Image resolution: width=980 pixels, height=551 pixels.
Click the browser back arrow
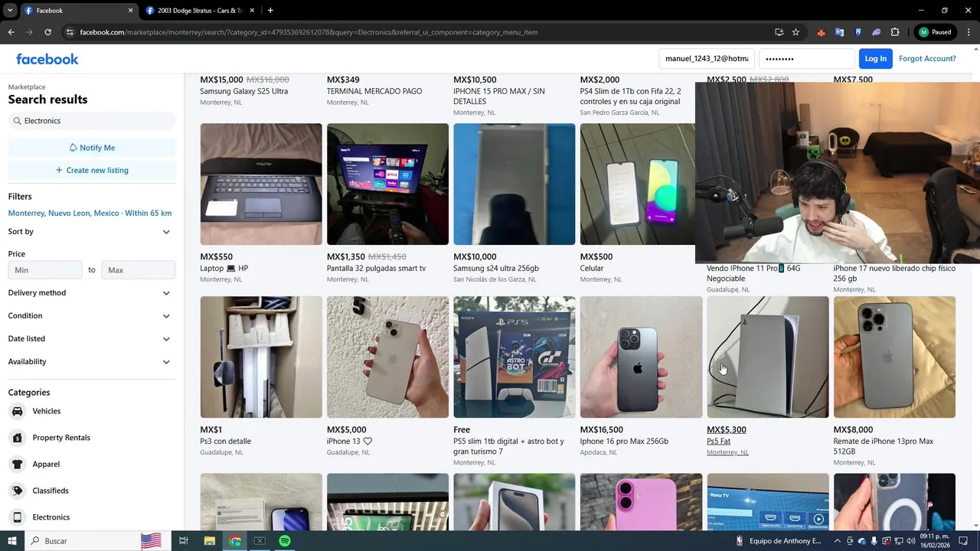[11, 32]
